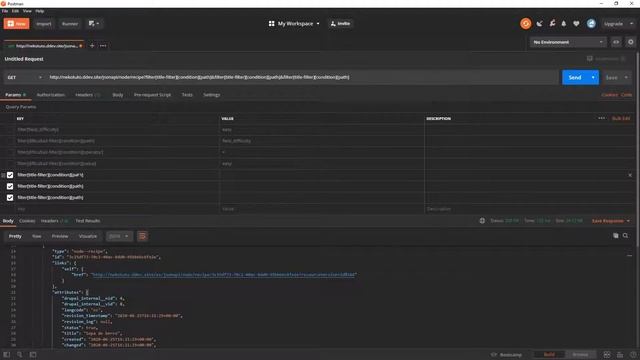The height and width of the screenshot is (360, 640).
Task: Change the GET method dropdown
Action: tap(24, 77)
